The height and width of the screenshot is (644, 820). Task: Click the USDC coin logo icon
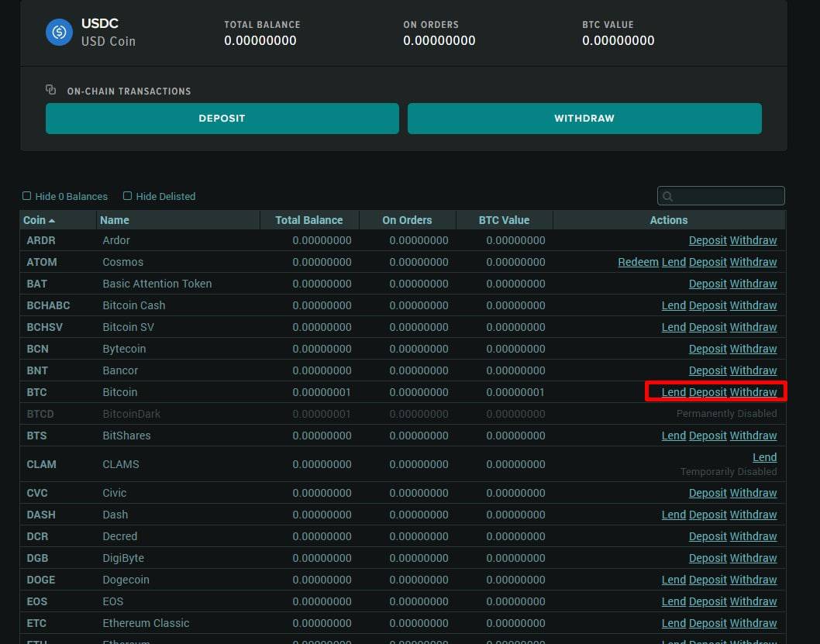tap(59, 33)
